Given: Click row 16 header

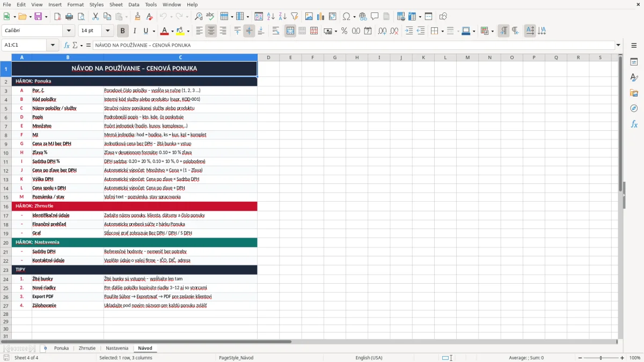Looking at the screenshot, I should click(6, 206).
